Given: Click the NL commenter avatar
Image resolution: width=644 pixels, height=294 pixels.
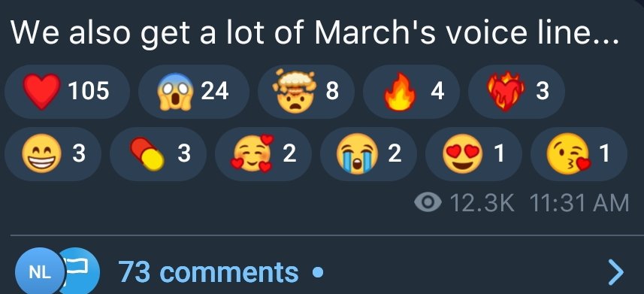Looking at the screenshot, I should (x=40, y=273).
